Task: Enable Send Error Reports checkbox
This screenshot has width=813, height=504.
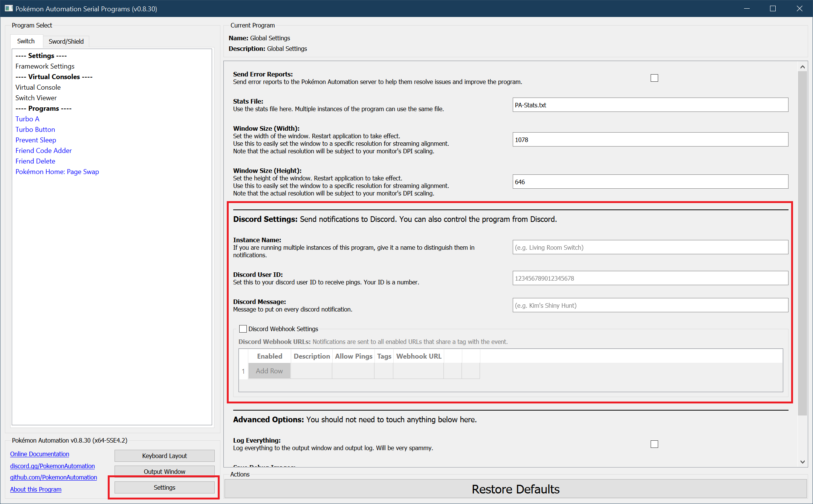Action: pos(654,78)
